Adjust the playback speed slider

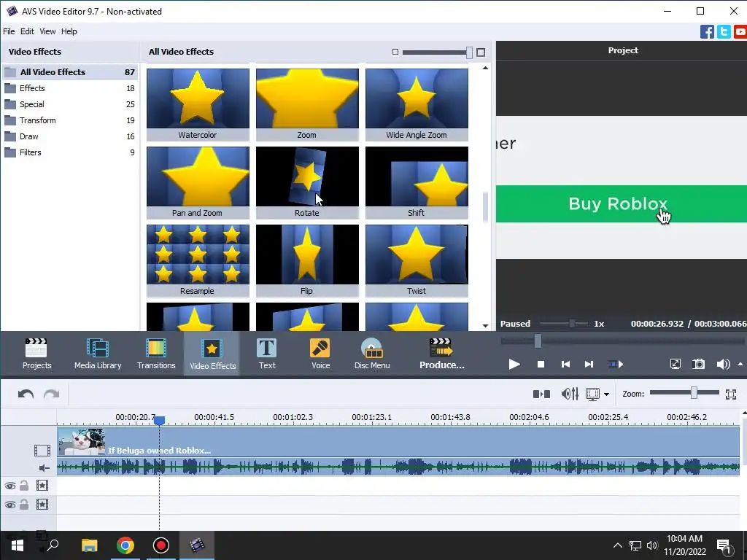click(572, 324)
